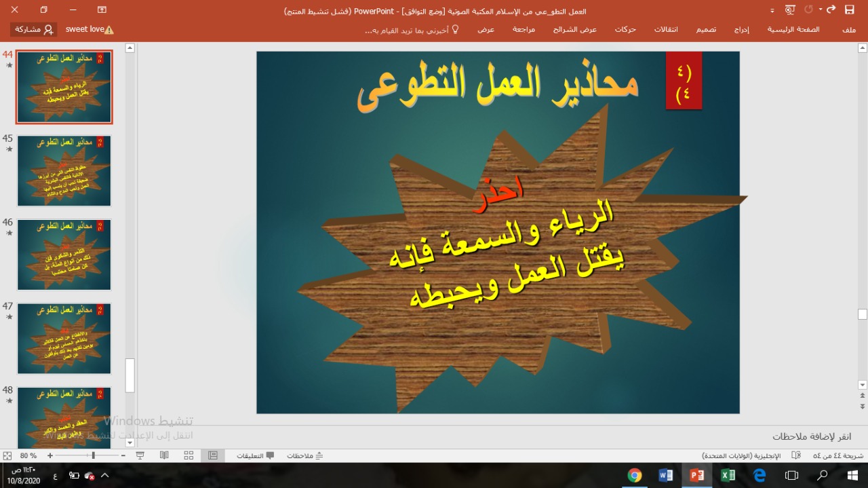Open the إدراج (Insert) ribbon tab
Screen dimensions: 868x488
click(743, 30)
